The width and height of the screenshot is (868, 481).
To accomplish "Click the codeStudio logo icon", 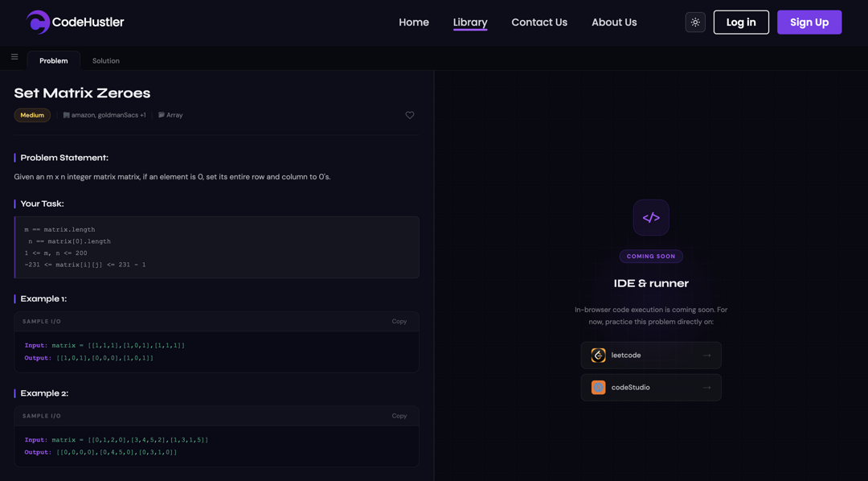I will point(599,388).
